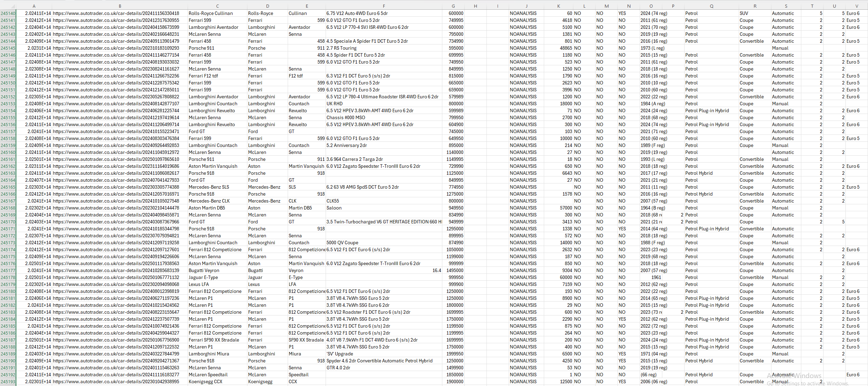Click the column Q header
The image size is (868, 386).
point(711,6)
